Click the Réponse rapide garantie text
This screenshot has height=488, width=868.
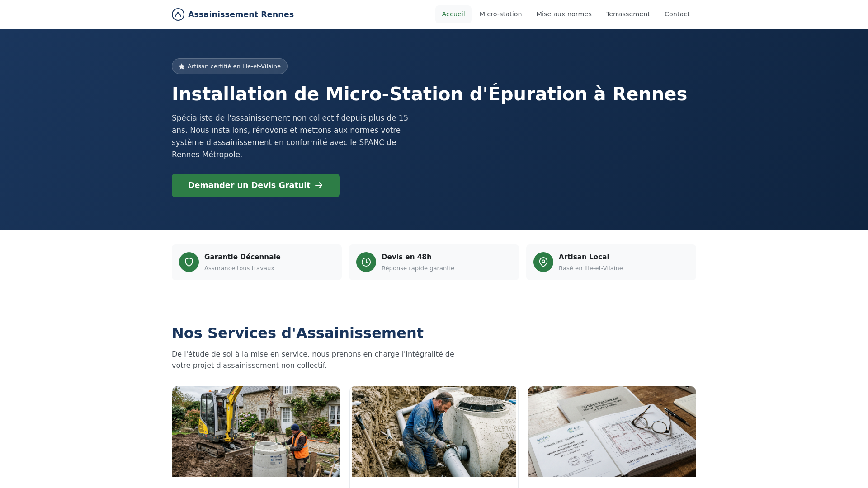(x=418, y=268)
